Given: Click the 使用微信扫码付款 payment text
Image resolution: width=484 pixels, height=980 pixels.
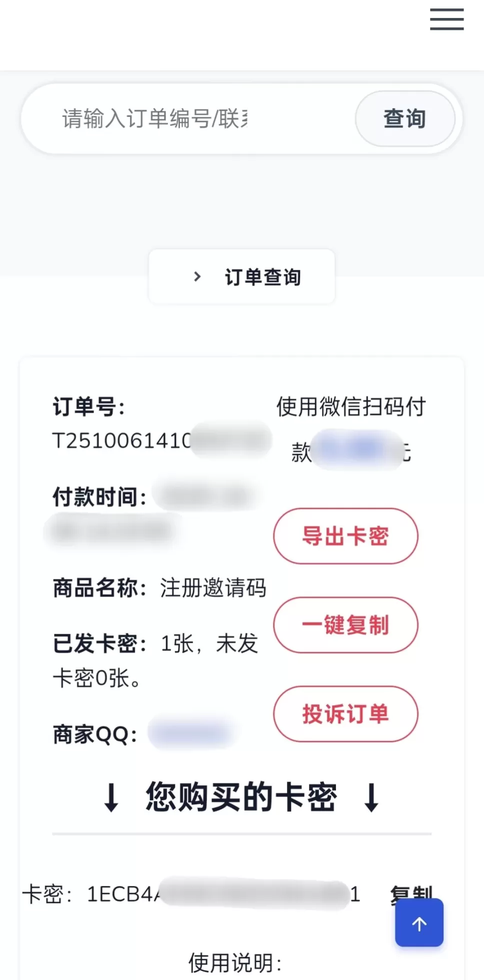Looking at the screenshot, I should (351, 407).
